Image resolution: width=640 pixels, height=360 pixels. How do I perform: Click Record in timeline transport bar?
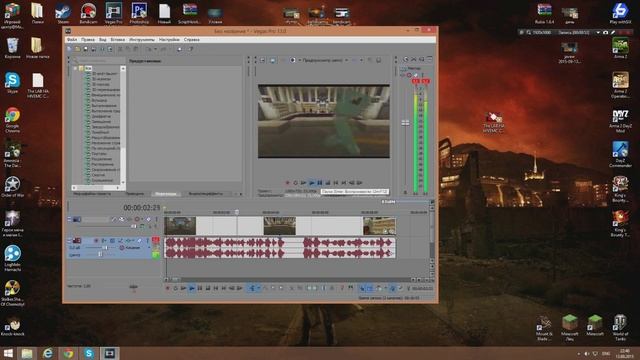pos(167,288)
